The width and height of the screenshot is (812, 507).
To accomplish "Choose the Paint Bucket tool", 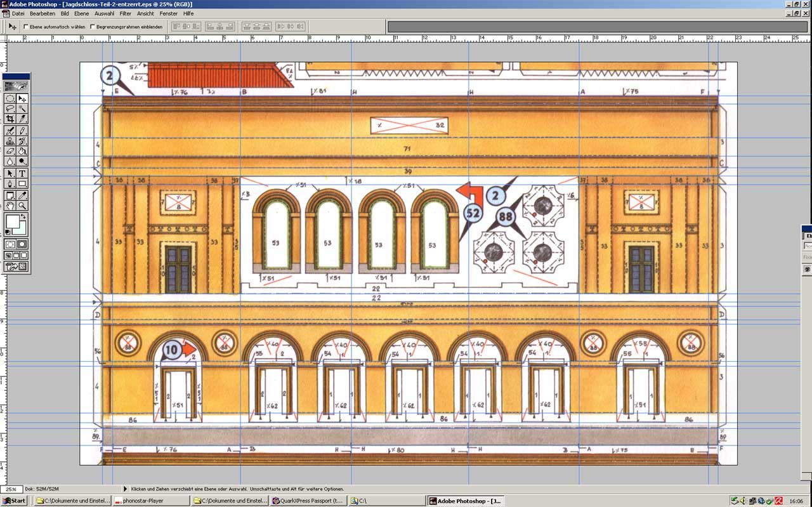I will point(22,152).
